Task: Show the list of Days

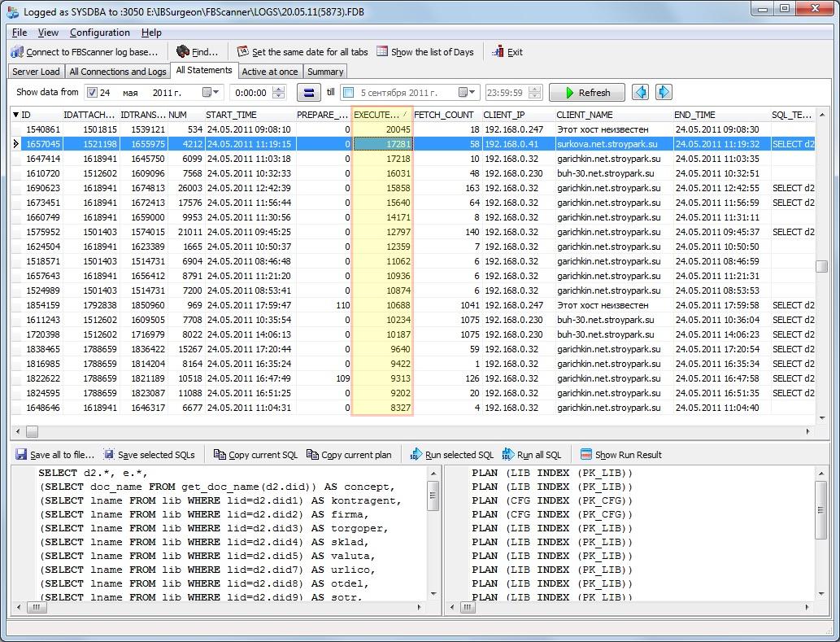Action: tap(425, 52)
